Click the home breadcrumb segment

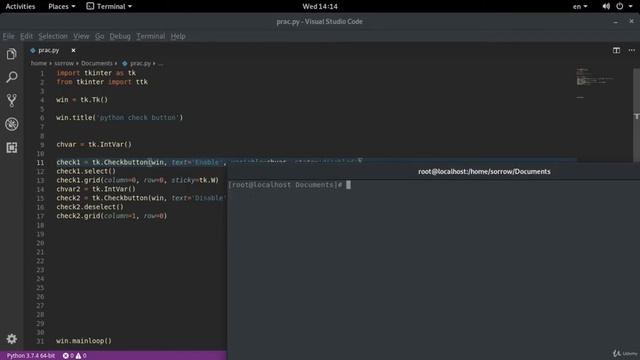(38, 63)
